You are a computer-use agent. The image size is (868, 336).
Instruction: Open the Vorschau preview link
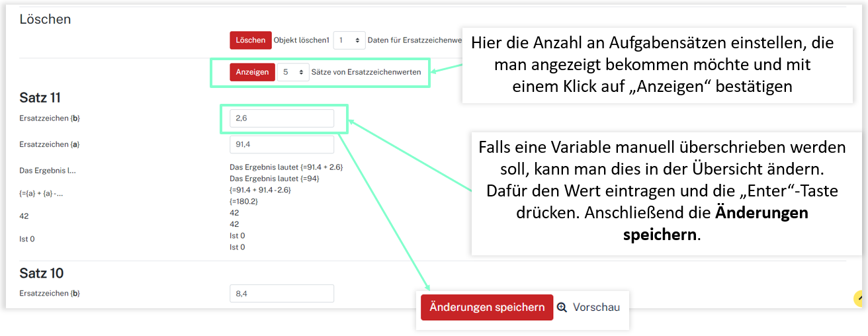[595, 308]
